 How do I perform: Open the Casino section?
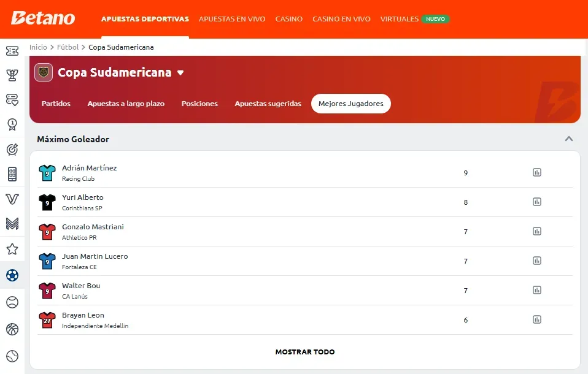(288, 19)
